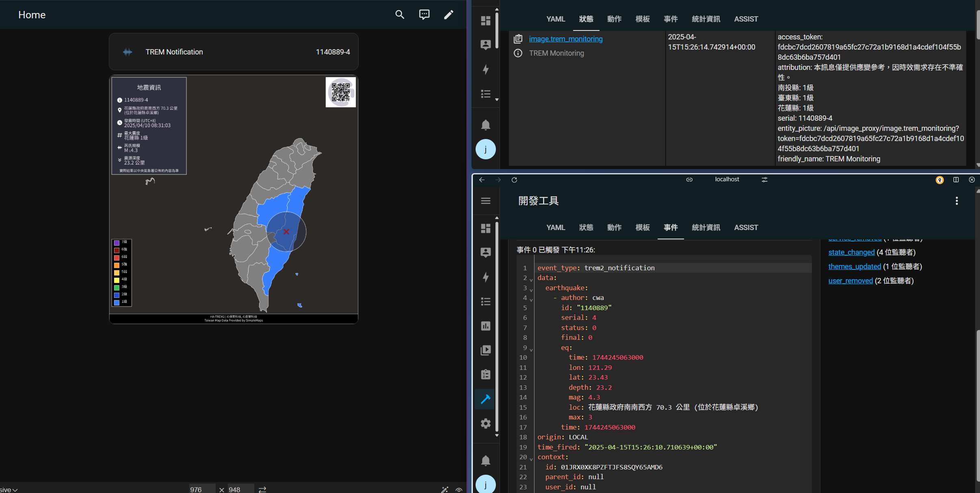Viewport: 980px width, 493px height.
Task: Click the dashboard search icon
Action: tap(400, 15)
